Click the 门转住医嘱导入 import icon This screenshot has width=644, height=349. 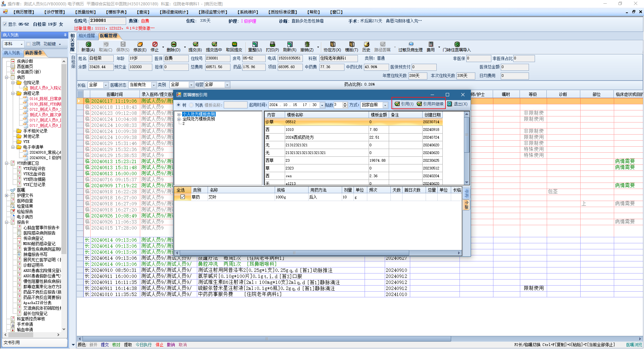point(457,45)
